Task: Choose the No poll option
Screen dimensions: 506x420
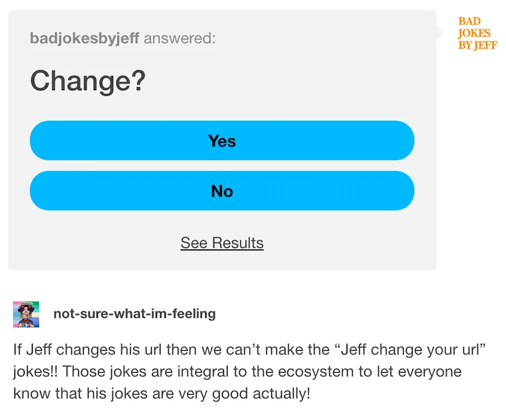Action: [x=222, y=191]
